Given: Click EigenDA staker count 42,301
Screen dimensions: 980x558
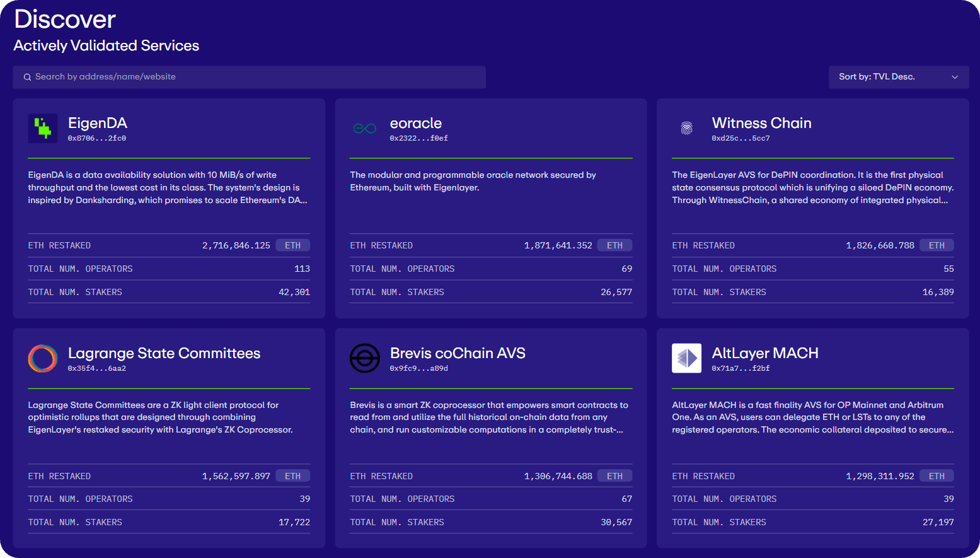Looking at the screenshot, I should [294, 292].
